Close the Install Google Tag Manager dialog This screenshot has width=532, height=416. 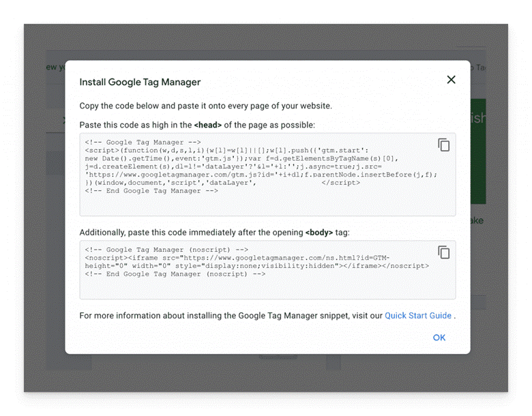(x=452, y=80)
